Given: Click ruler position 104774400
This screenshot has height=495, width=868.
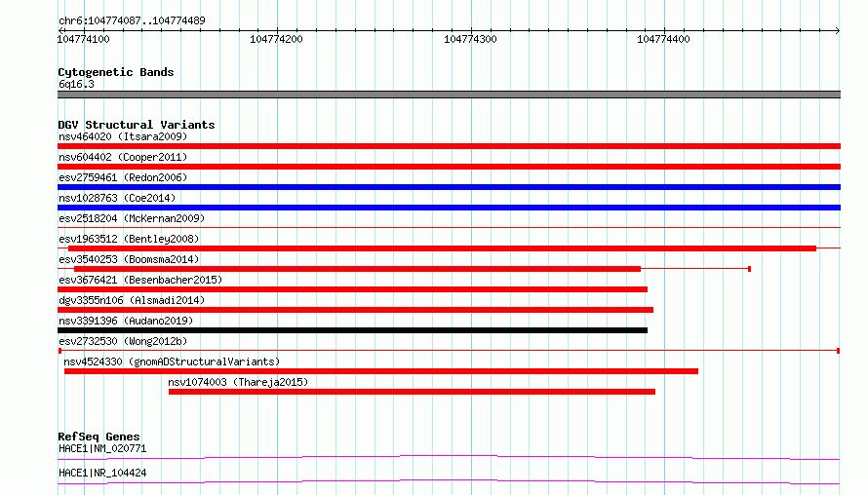Looking at the screenshot, I should click(663, 39).
